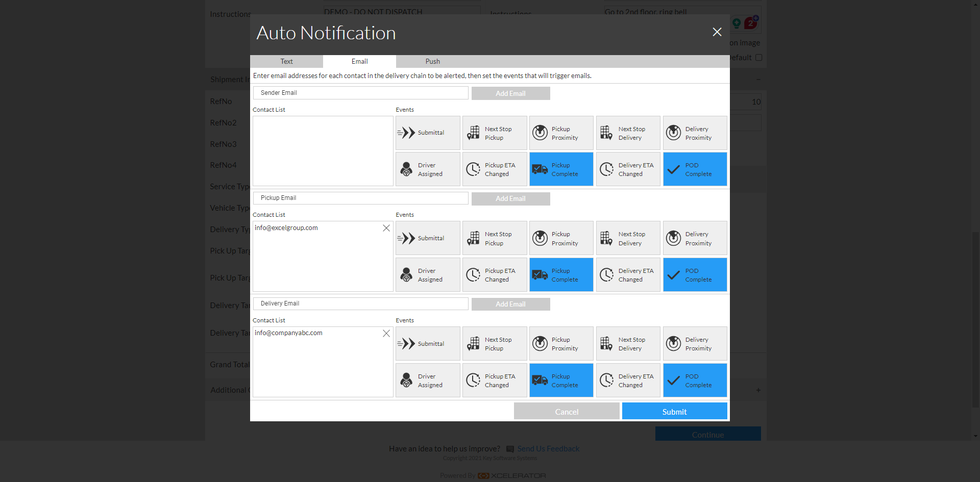Click Next Stop Pickup icon in Delivery Email events

(473, 344)
